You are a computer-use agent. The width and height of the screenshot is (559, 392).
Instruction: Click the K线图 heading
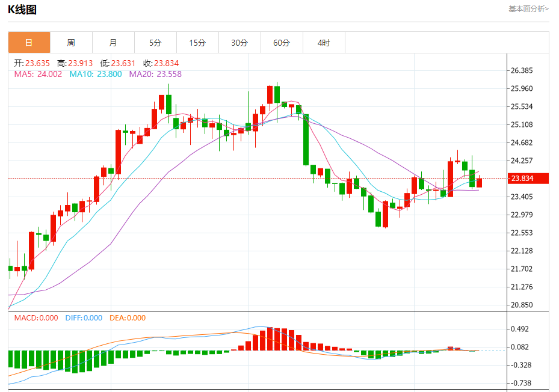tap(22, 10)
